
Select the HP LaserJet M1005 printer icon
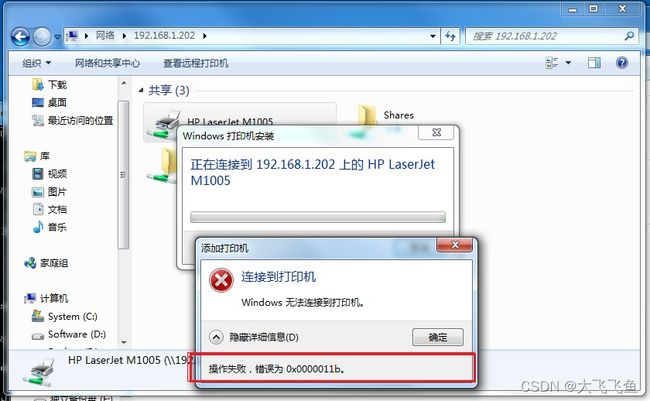[165, 123]
